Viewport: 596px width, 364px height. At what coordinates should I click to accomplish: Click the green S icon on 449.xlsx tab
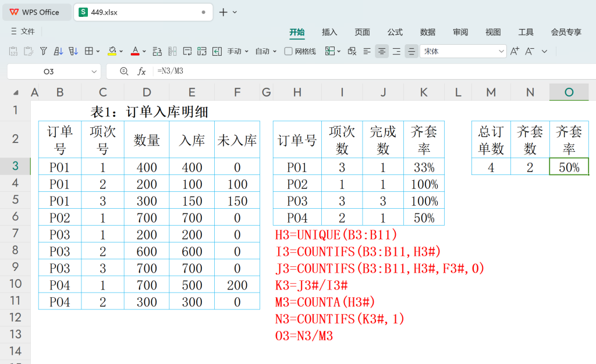click(83, 12)
